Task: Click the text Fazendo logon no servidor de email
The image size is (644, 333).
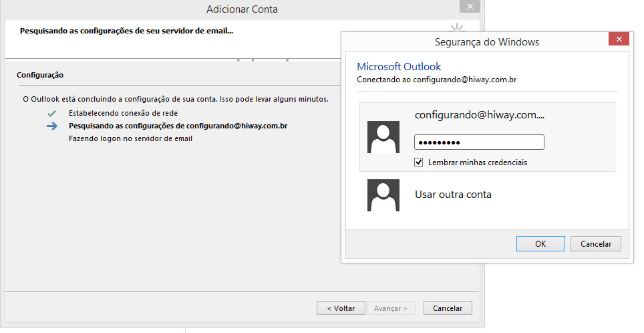Action: [131, 138]
